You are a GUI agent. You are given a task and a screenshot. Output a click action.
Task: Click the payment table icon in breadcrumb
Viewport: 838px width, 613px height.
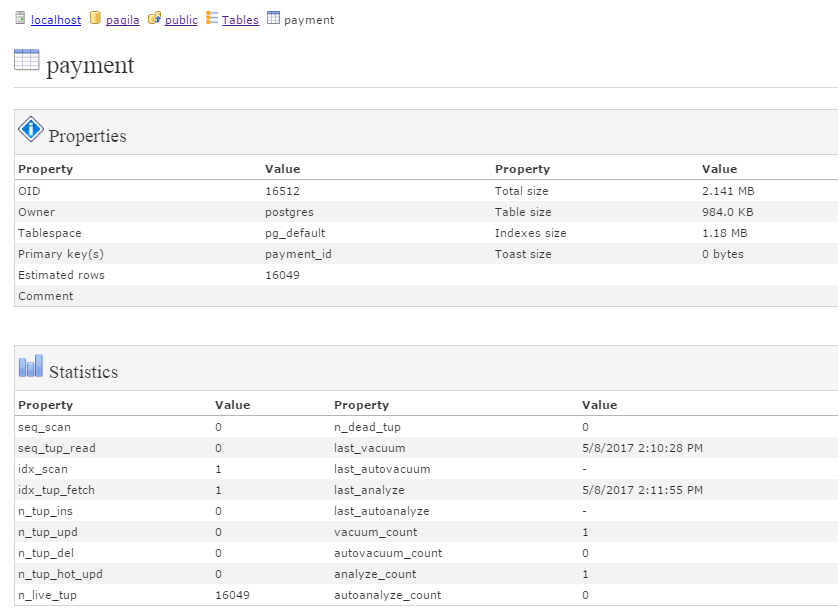[273, 18]
